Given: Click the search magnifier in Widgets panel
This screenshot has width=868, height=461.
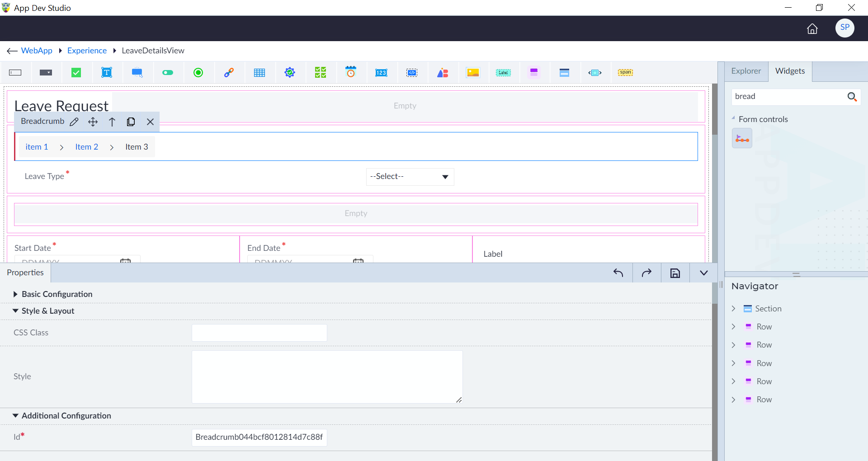Looking at the screenshot, I should [x=852, y=97].
